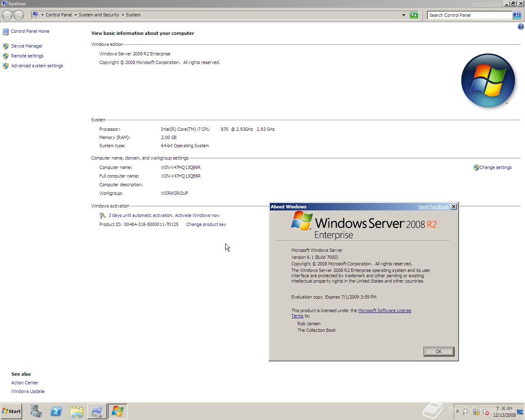Click the Change settings shield icon
The height and width of the screenshot is (420, 525).
[x=476, y=168]
